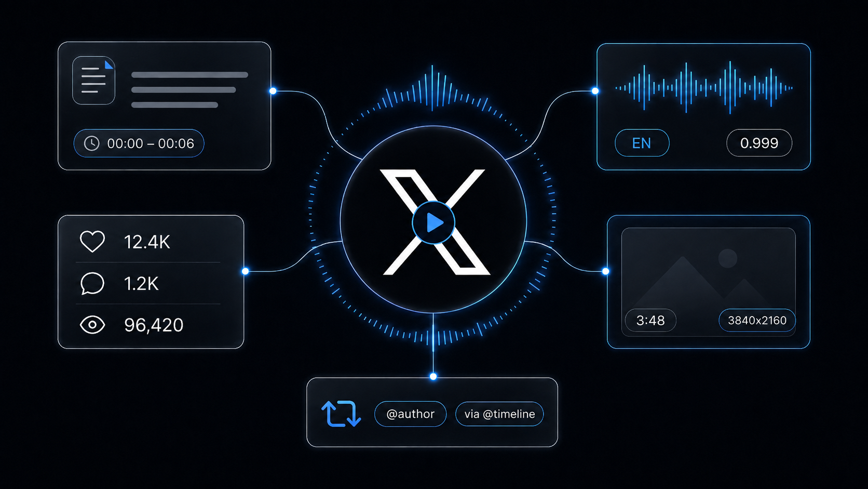Select the 00:00 – 00:06 timestamp pill
The height and width of the screenshot is (489, 868).
click(x=139, y=143)
